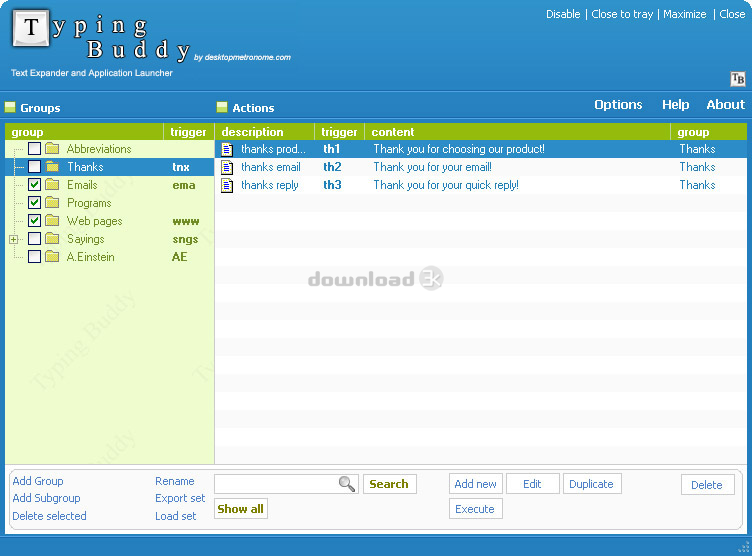Click the TB icon in the header
Image resolution: width=752 pixels, height=556 pixels.
click(738, 79)
